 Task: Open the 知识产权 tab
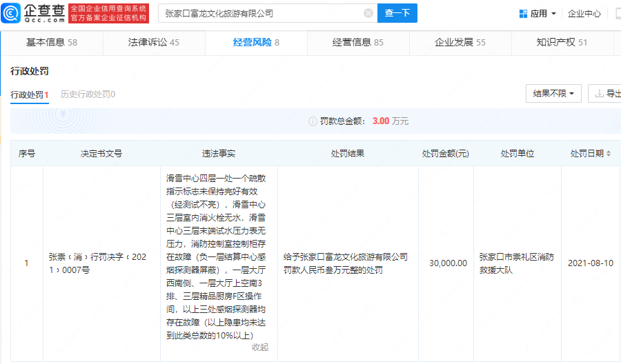point(562,42)
